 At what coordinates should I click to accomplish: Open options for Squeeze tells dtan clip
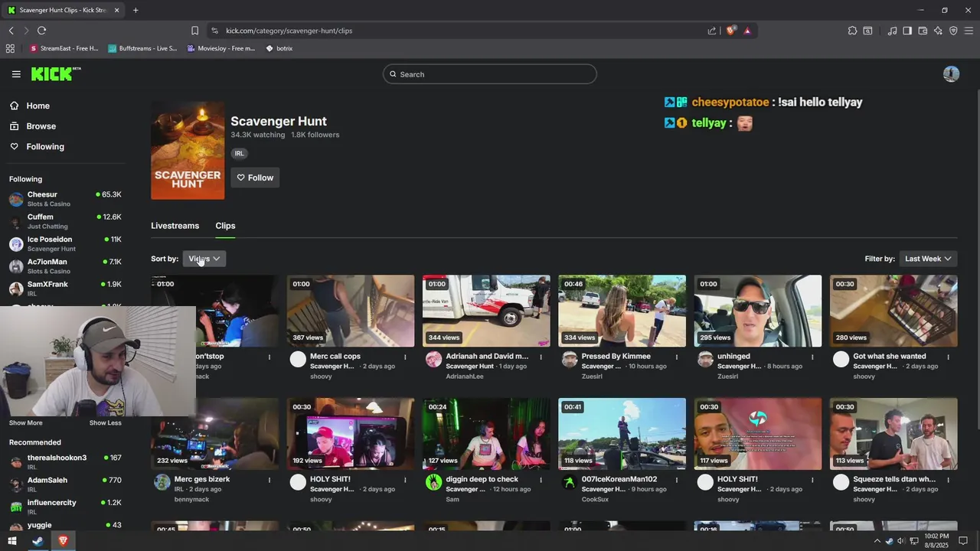coord(948,480)
